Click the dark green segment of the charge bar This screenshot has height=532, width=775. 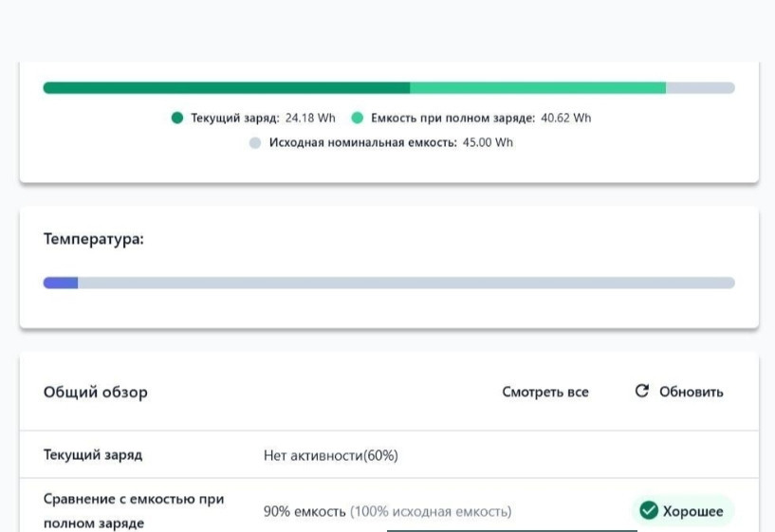click(x=226, y=88)
